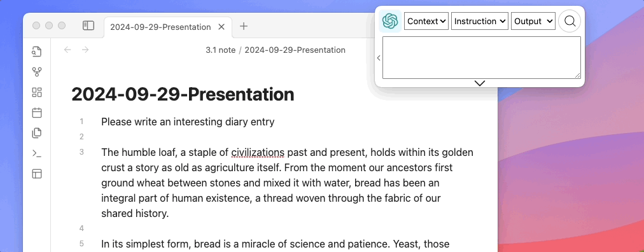Toggle the left sidebar panel
644x252 pixels.
coord(88,26)
